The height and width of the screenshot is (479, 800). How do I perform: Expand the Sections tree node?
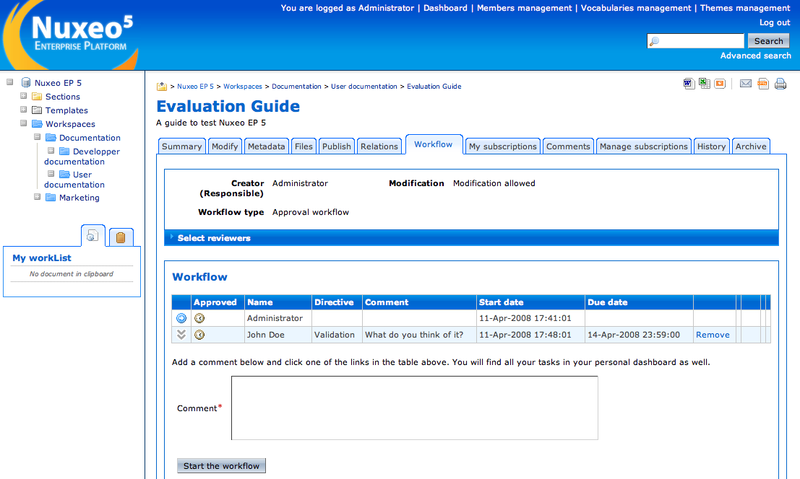tap(23, 95)
